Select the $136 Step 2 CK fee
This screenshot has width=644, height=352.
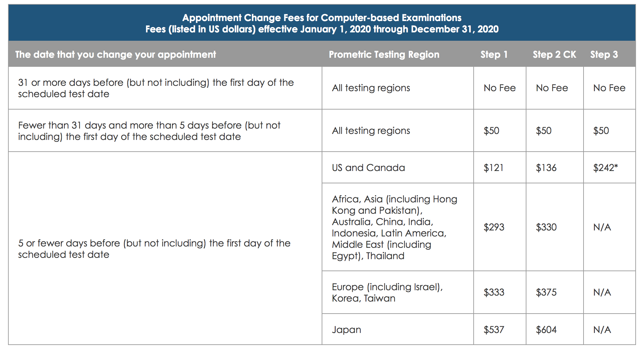click(x=546, y=168)
